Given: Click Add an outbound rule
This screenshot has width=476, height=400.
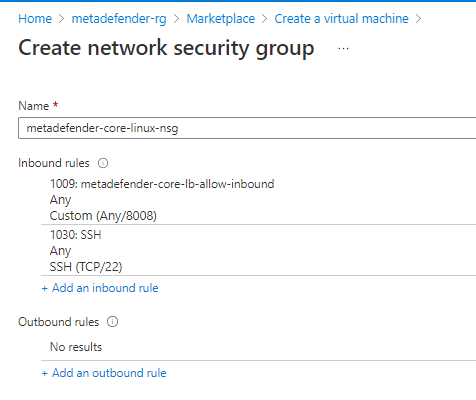Looking at the screenshot, I should pyautogui.click(x=104, y=373).
